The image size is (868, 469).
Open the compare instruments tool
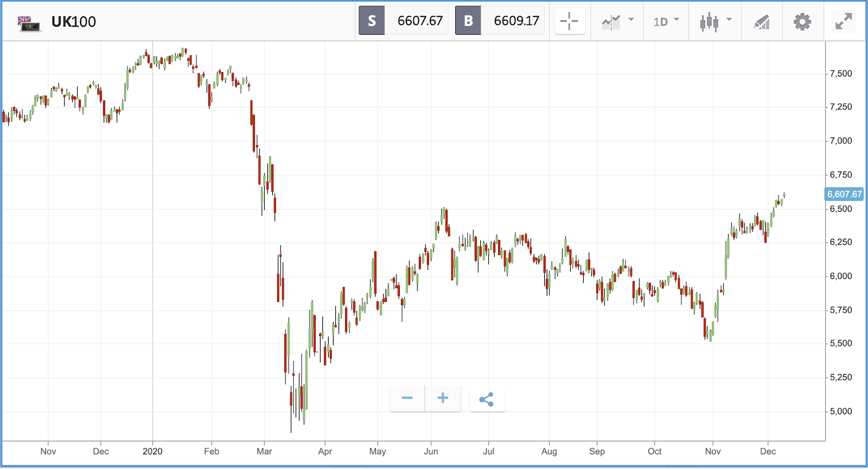(618, 22)
